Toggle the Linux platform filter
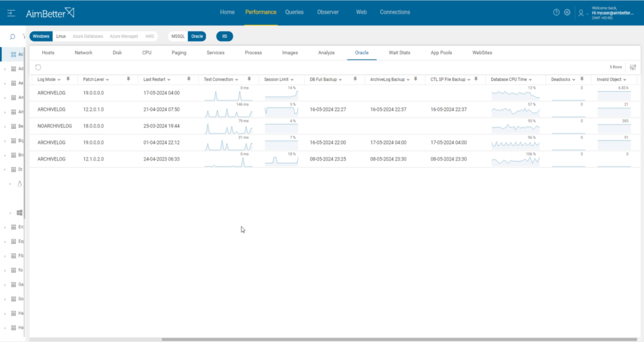Screen dimensions: 644x342 pyautogui.click(x=61, y=36)
